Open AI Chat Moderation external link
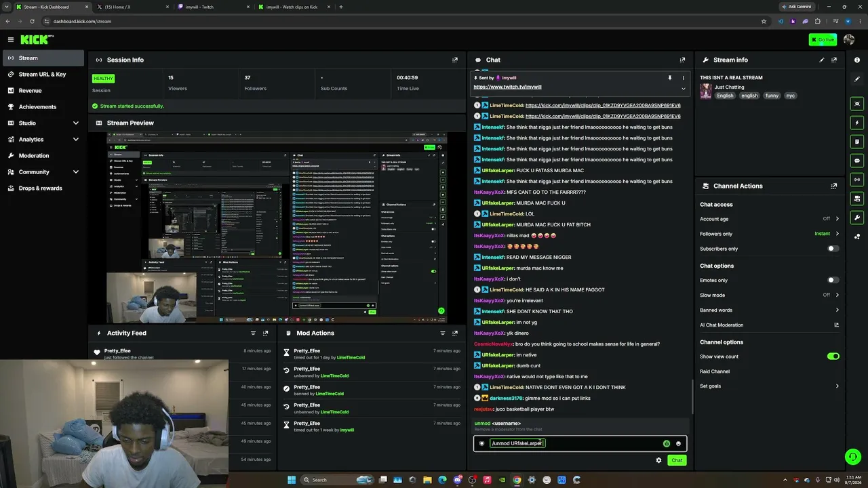This screenshot has width=868, height=488. pyautogui.click(x=836, y=325)
